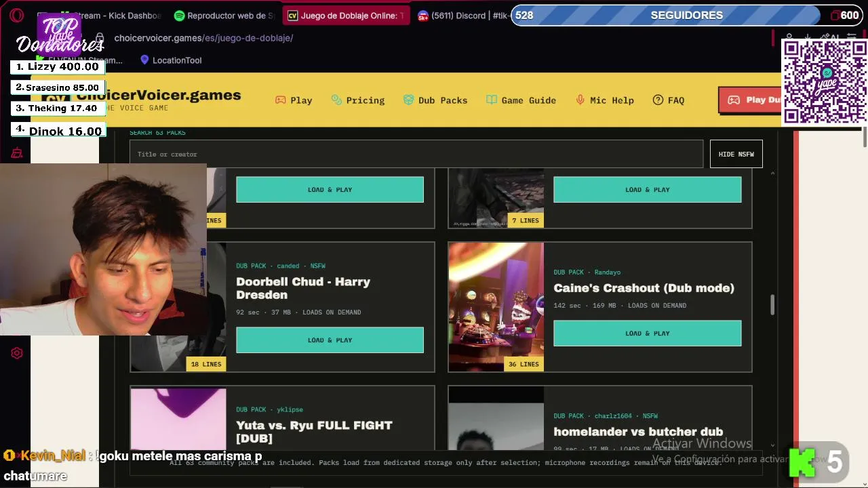The height and width of the screenshot is (488, 868).
Task: Click the Yuta vs. Ryu FULL FIGHT [DUB] title
Action: click(314, 432)
